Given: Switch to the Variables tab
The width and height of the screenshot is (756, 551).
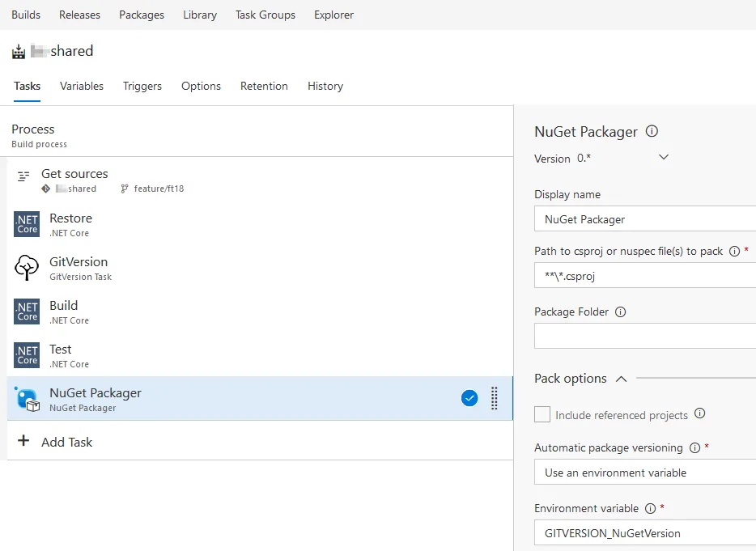Looking at the screenshot, I should click(82, 86).
